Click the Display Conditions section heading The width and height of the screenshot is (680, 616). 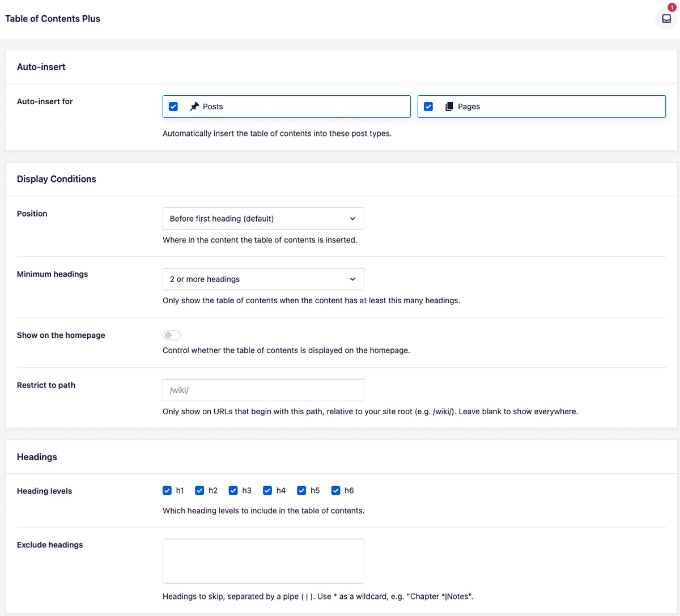pos(57,179)
